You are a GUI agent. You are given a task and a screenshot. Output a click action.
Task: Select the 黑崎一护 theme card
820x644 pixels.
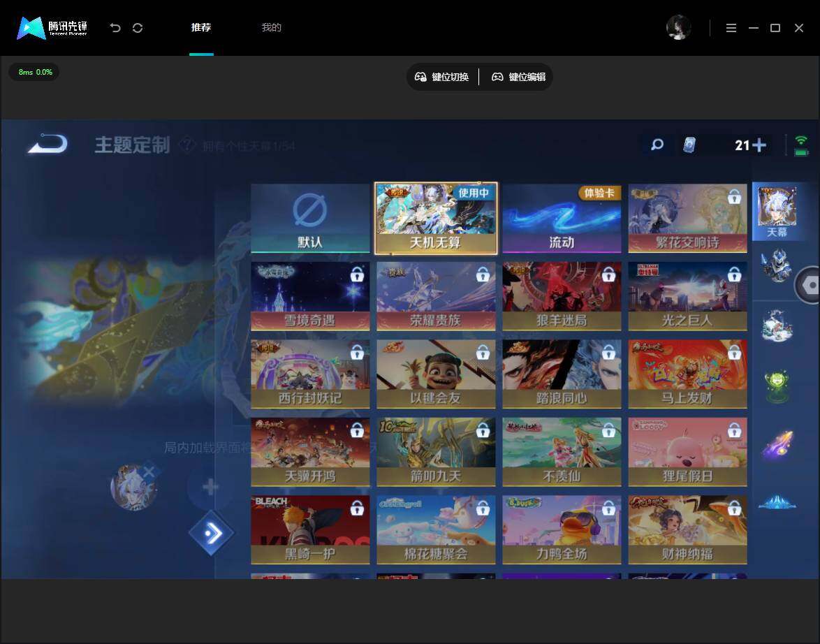coord(310,530)
